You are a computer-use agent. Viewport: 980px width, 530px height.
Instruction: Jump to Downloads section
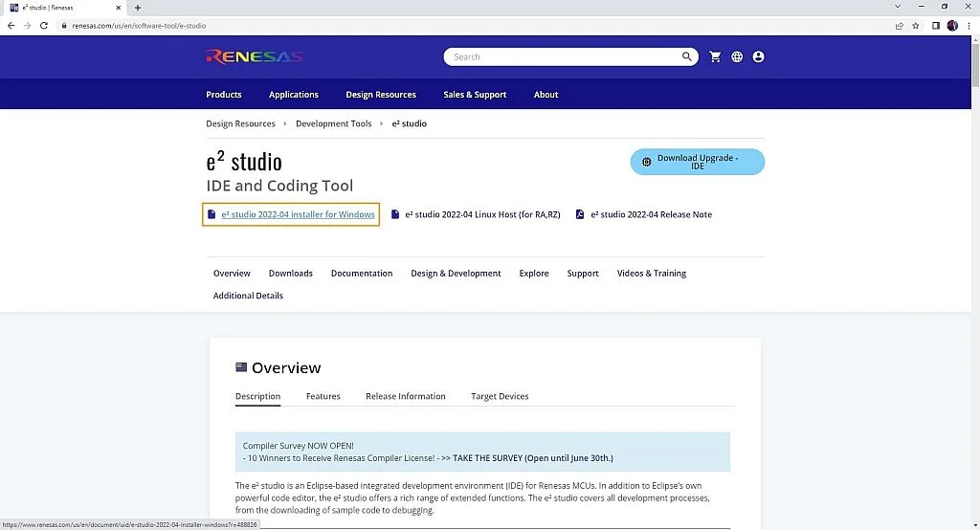pos(291,273)
